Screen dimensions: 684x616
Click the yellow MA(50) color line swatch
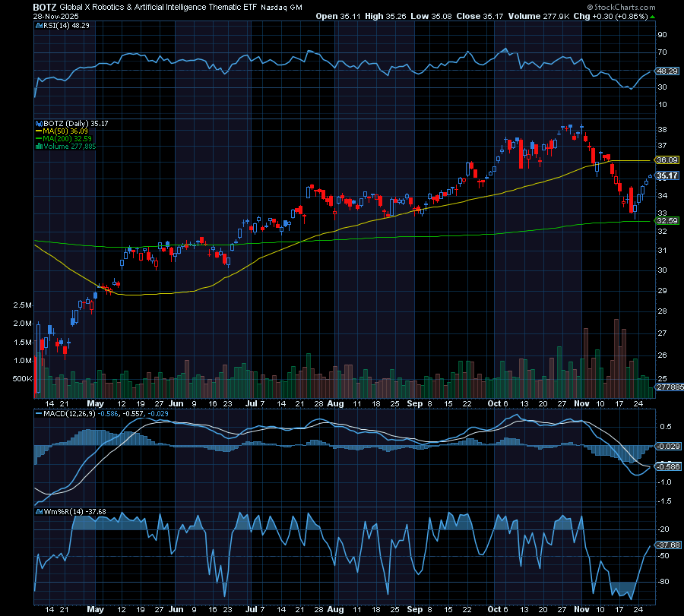39,131
